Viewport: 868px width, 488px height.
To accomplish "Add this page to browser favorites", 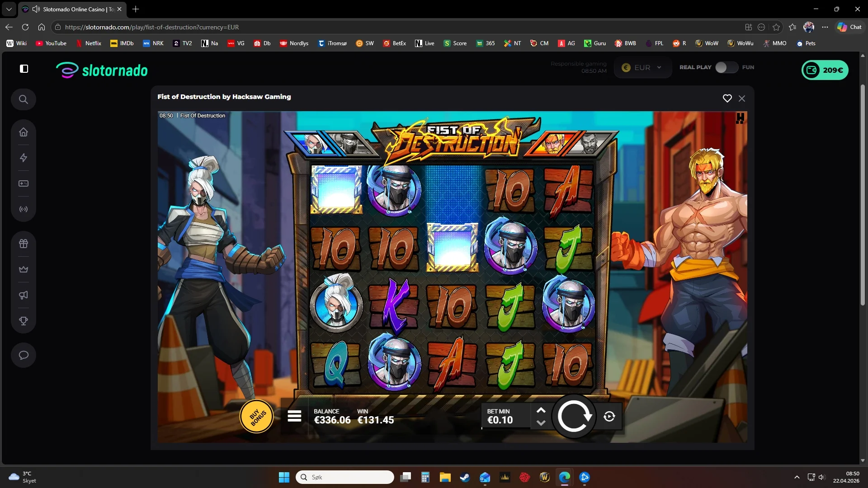I will coord(776,27).
